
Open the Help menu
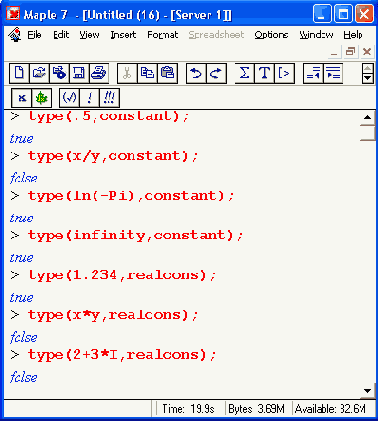[353, 35]
